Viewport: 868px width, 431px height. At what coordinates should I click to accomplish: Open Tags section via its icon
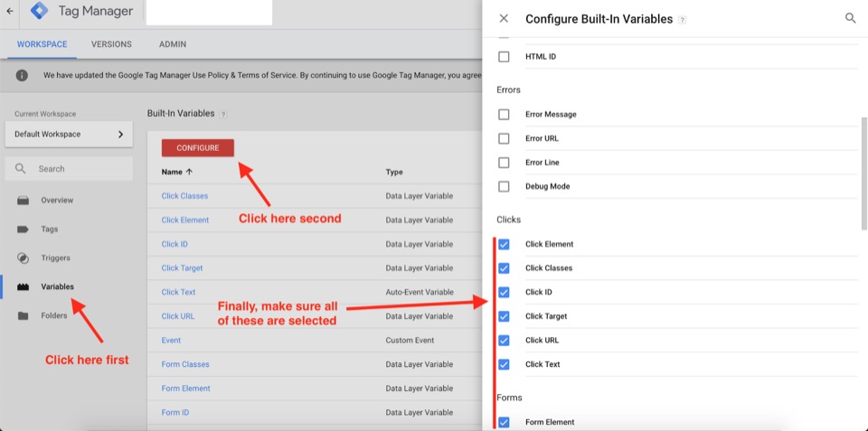[x=23, y=230]
